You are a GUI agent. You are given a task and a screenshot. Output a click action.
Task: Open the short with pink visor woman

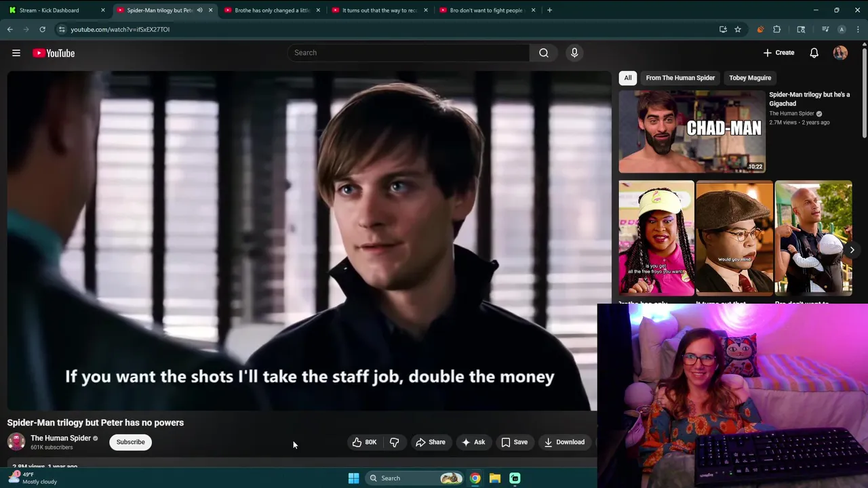pyautogui.click(x=656, y=237)
